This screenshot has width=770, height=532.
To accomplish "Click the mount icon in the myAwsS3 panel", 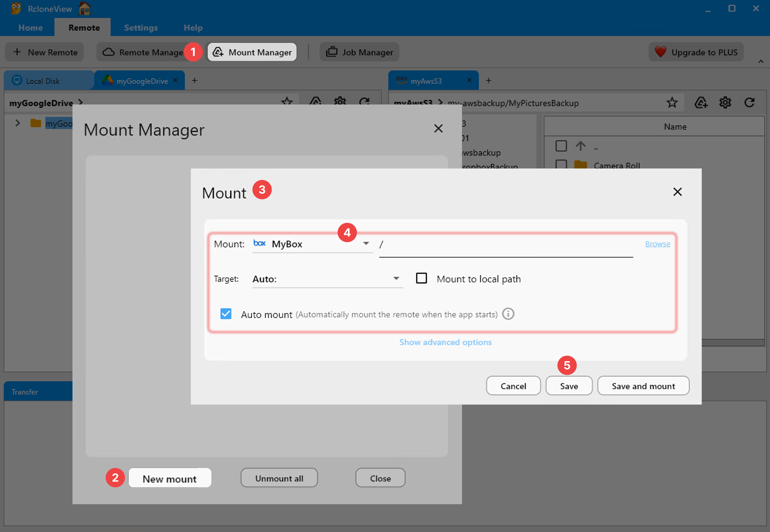I will coord(701,103).
